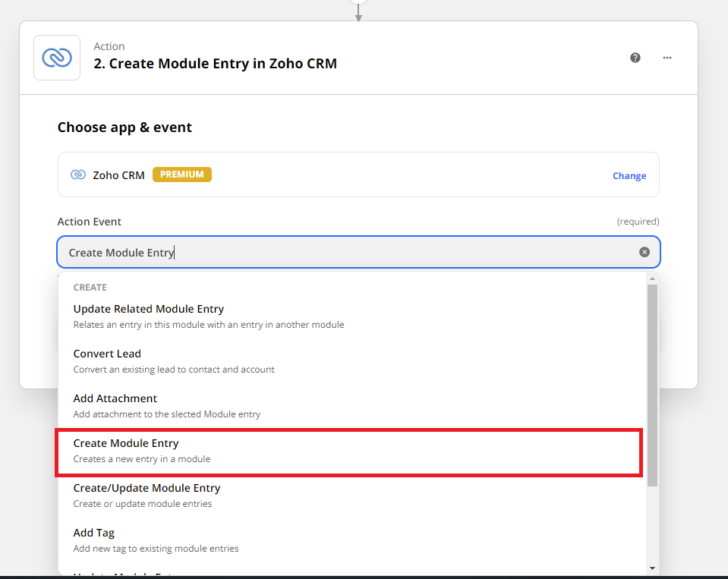Click the Action Event field label
The image size is (728, 579).
(x=89, y=222)
